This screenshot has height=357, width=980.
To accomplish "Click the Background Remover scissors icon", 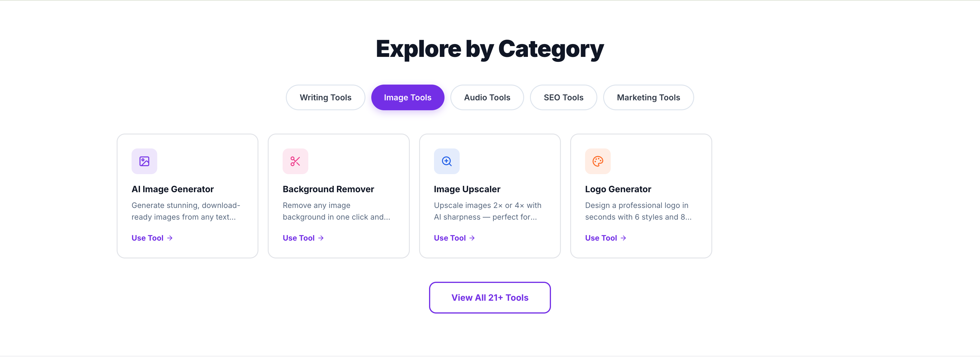I will (295, 161).
